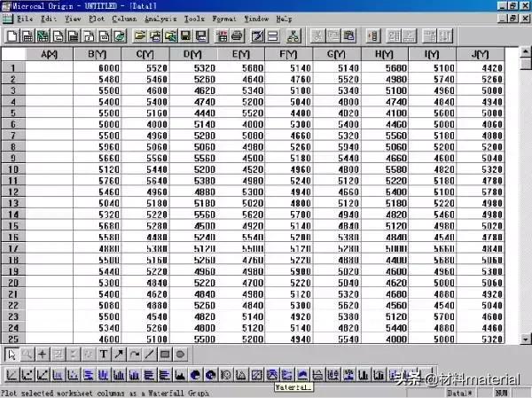Save the project with the floppy disk icon

[x=185, y=36]
